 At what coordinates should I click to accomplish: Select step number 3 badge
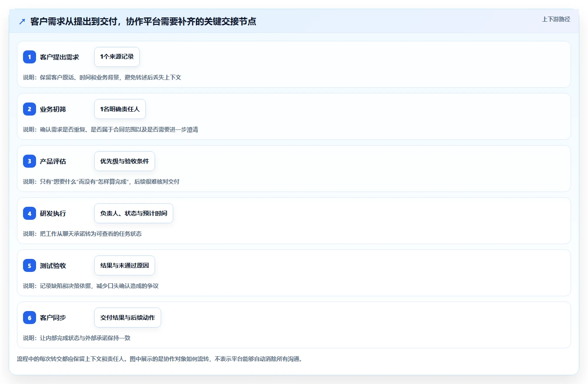[30, 161]
